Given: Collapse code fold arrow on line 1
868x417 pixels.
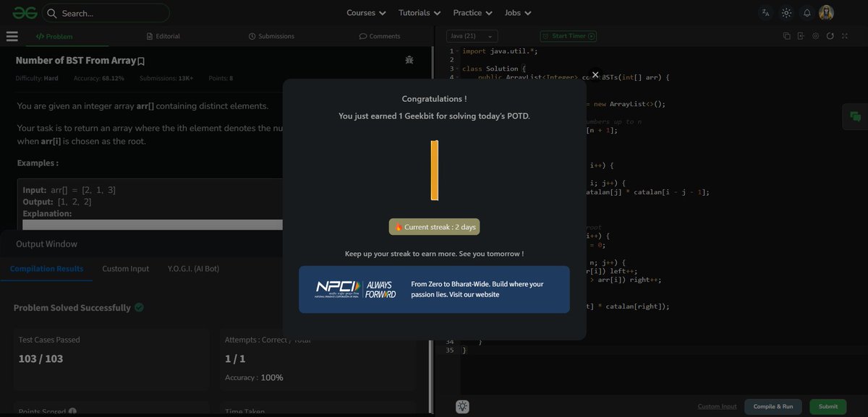Looking at the screenshot, I should pos(458,51).
